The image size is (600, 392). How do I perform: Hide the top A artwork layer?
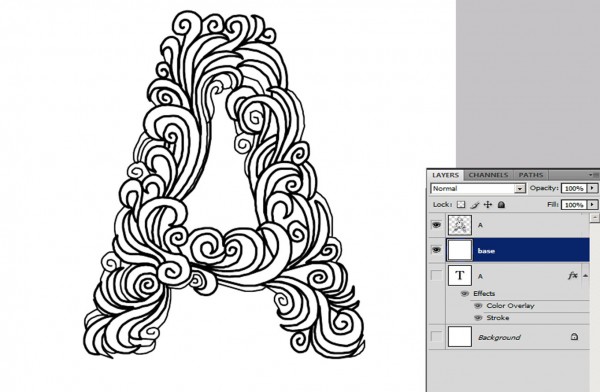(436, 225)
